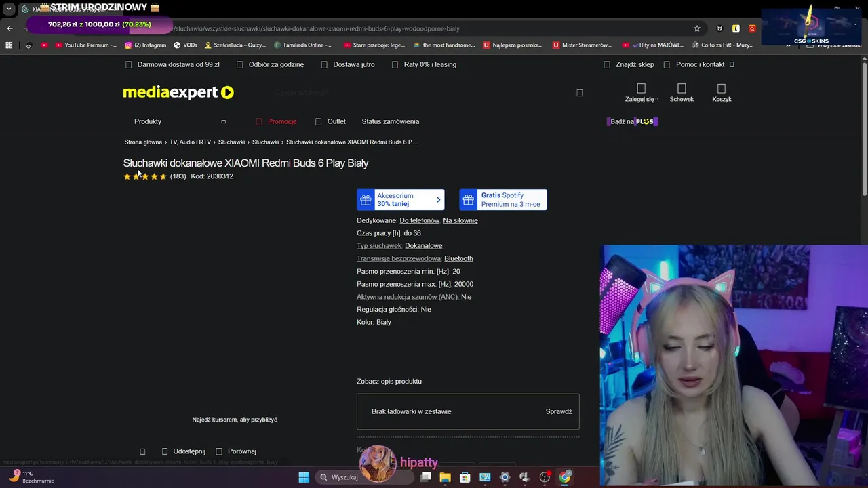Screen dimensions: 868x488
Task: Click Bądź na PLUS banner
Action: (633, 121)
